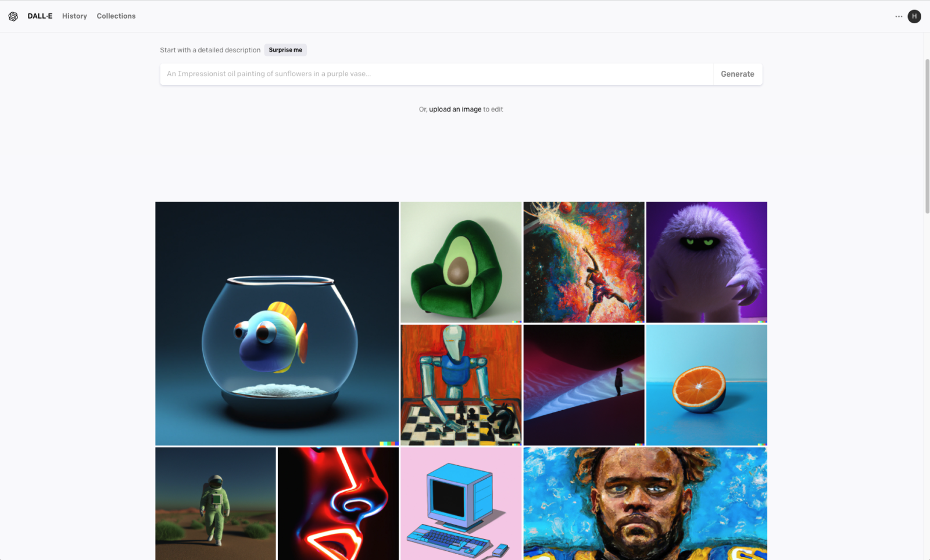Viewport: 930px width, 560px height.
Task: Go to the DALL·E home link
Action: 40,16
